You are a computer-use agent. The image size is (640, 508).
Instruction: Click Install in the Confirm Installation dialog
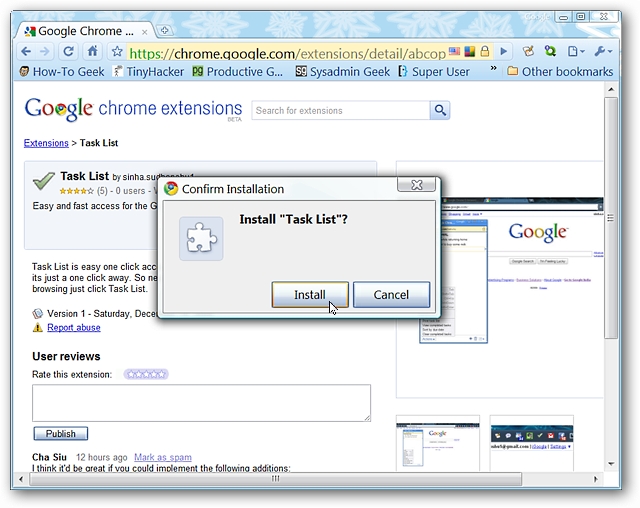(x=310, y=295)
